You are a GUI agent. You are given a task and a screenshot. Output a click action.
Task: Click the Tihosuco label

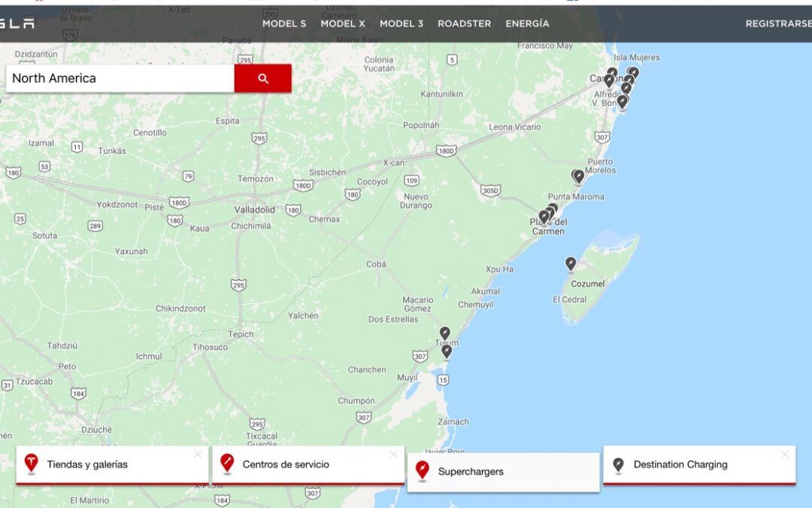210,347
